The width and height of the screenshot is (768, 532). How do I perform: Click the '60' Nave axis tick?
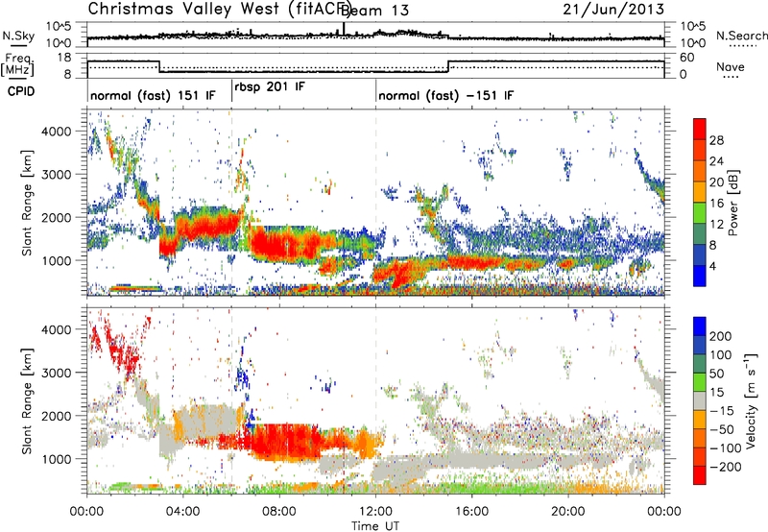[x=686, y=58]
